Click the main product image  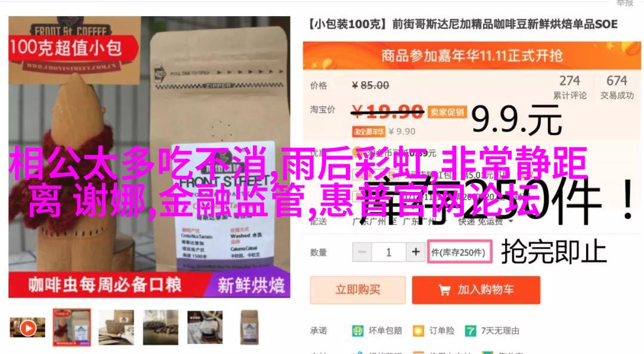pos(150,157)
